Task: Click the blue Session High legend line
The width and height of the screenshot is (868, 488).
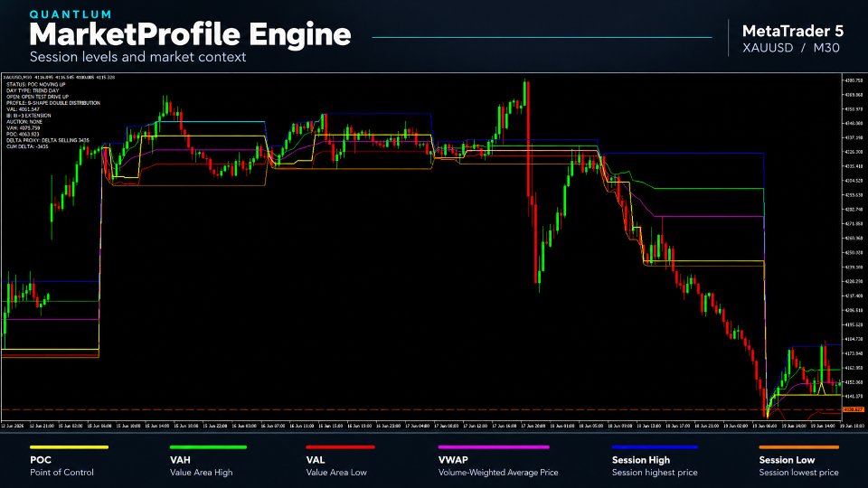Action: point(655,447)
